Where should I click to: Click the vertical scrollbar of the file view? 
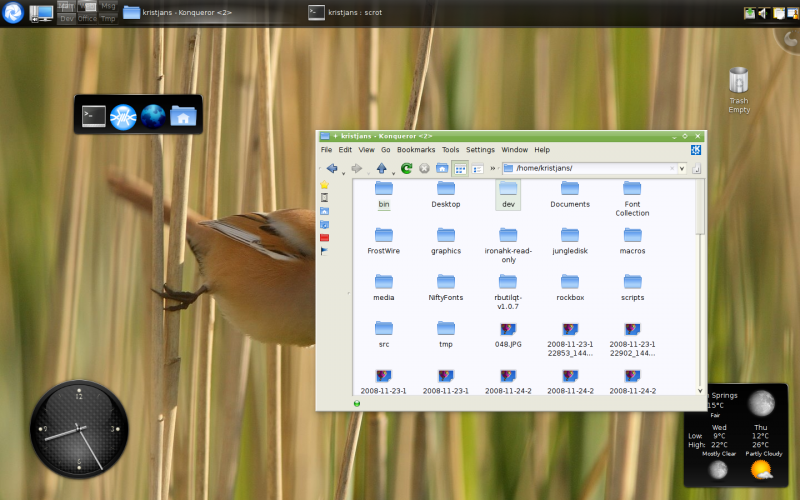tap(700, 286)
